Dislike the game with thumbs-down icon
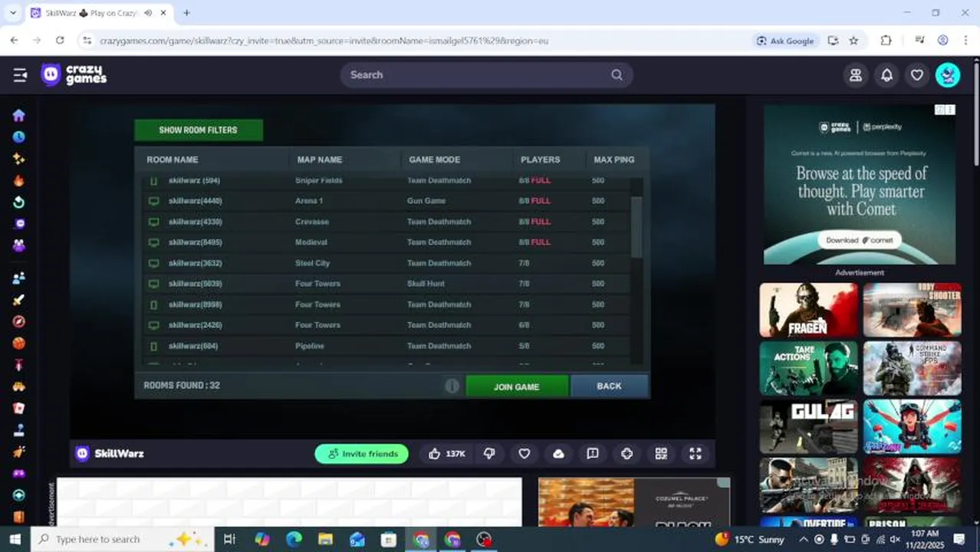This screenshot has width=980, height=552. pyautogui.click(x=490, y=454)
